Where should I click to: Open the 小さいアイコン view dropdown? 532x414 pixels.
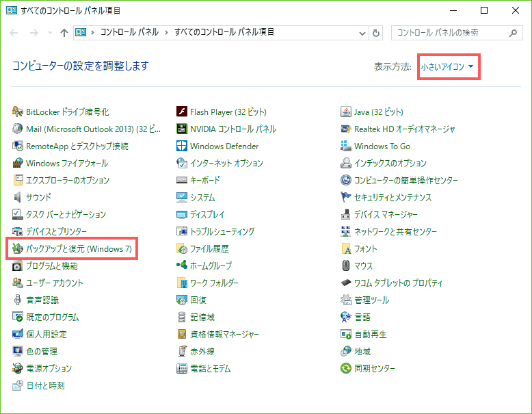[447, 66]
